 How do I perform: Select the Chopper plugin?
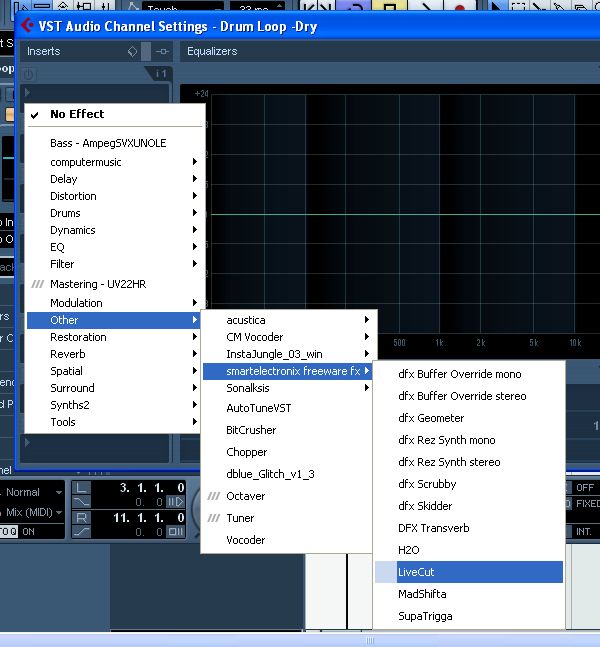point(288,452)
